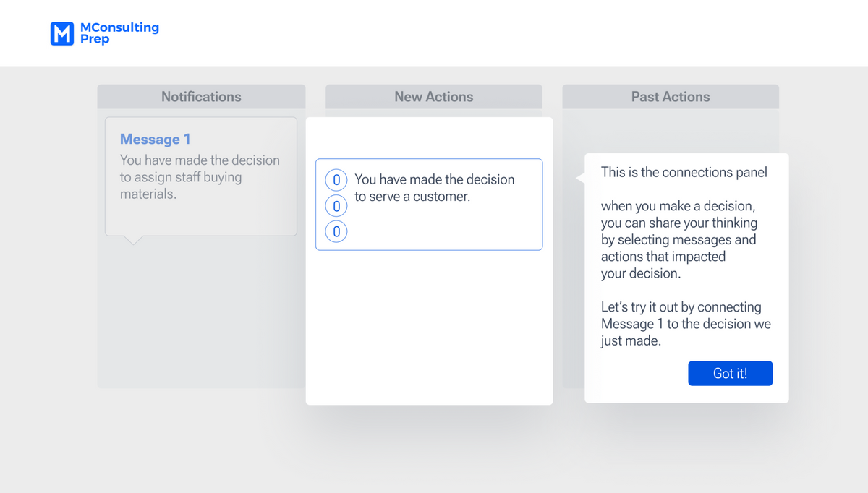
Task: Click the staff buying materials message text
Action: 200,177
